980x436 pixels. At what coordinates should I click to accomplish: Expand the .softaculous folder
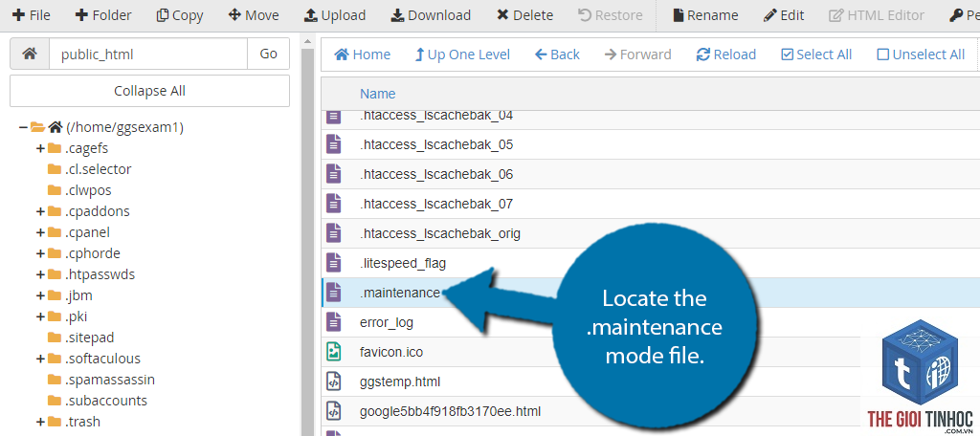click(x=40, y=359)
